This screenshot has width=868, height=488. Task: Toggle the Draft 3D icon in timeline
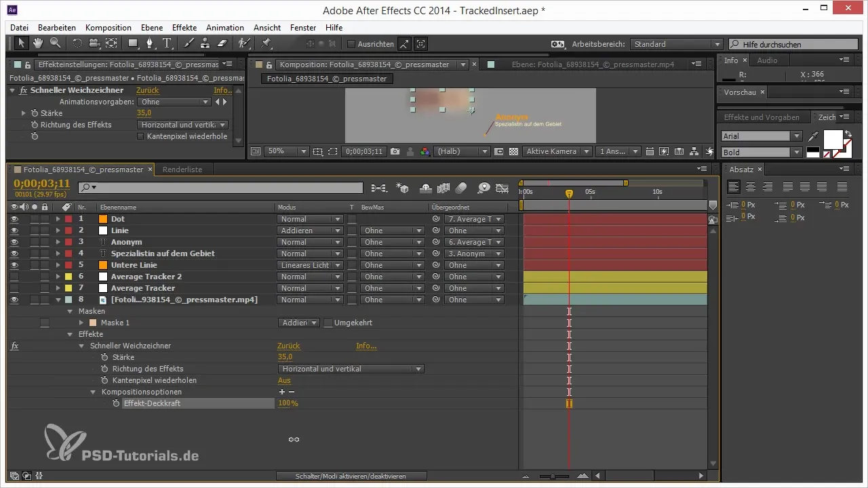(x=403, y=188)
